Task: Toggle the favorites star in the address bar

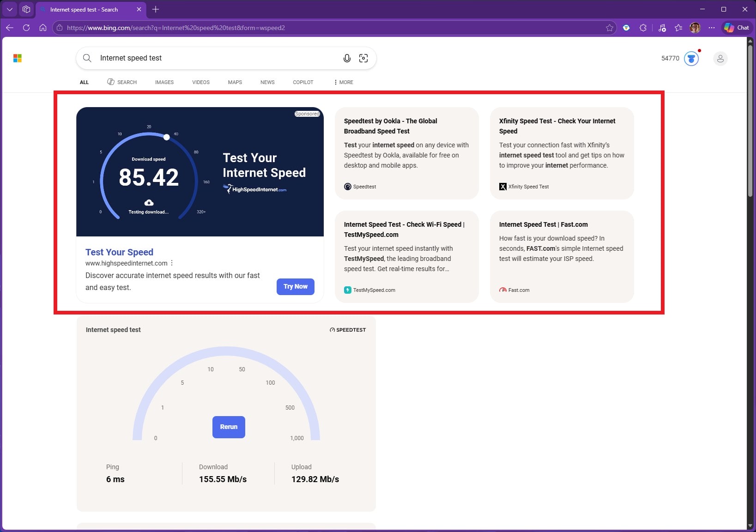Action: pos(611,28)
